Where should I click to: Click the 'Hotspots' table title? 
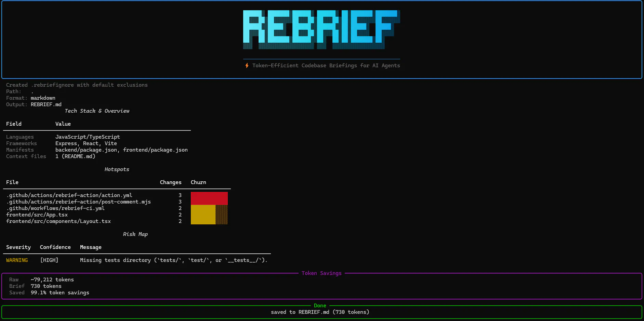117,169
